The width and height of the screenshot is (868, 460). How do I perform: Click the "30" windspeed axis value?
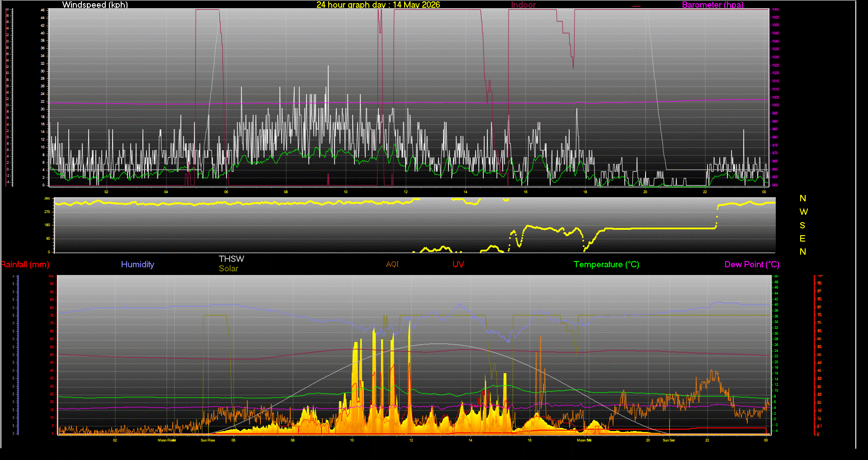(42, 71)
